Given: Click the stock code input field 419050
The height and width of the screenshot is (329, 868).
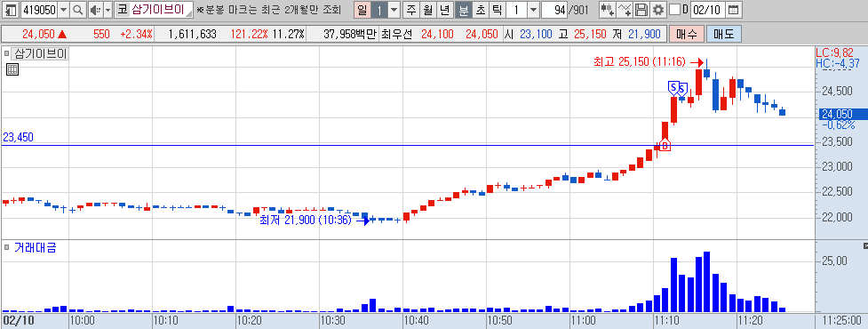Looking at the screenshot, I should tap(39, 10).
